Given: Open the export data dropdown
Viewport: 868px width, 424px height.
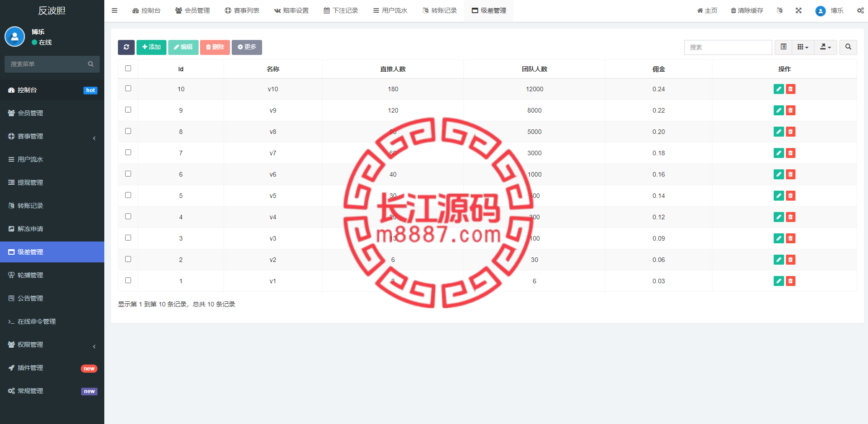Looking at the screenshot, I should click(x=825, y=47).
